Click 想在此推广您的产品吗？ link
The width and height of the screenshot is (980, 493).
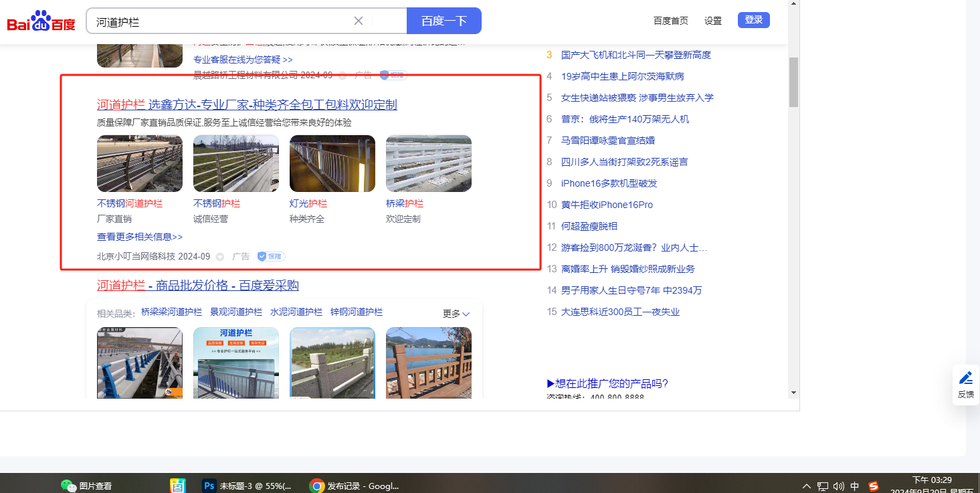point(607,383)
